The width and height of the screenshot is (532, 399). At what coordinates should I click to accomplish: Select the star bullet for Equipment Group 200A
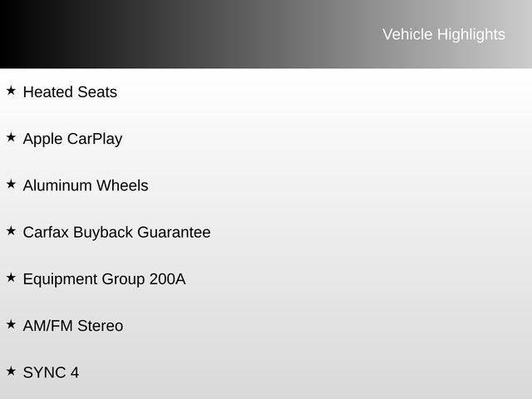(10, 277)
